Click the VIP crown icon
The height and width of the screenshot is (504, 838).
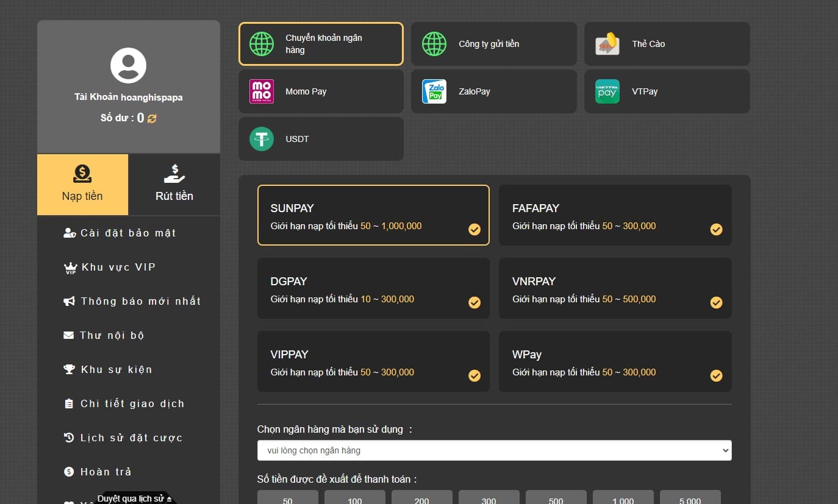[70, 268]
